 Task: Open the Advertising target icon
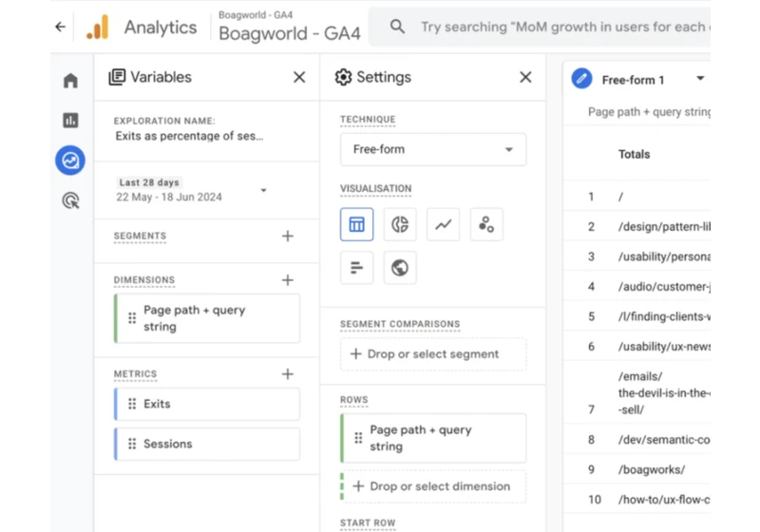point(70,200)
